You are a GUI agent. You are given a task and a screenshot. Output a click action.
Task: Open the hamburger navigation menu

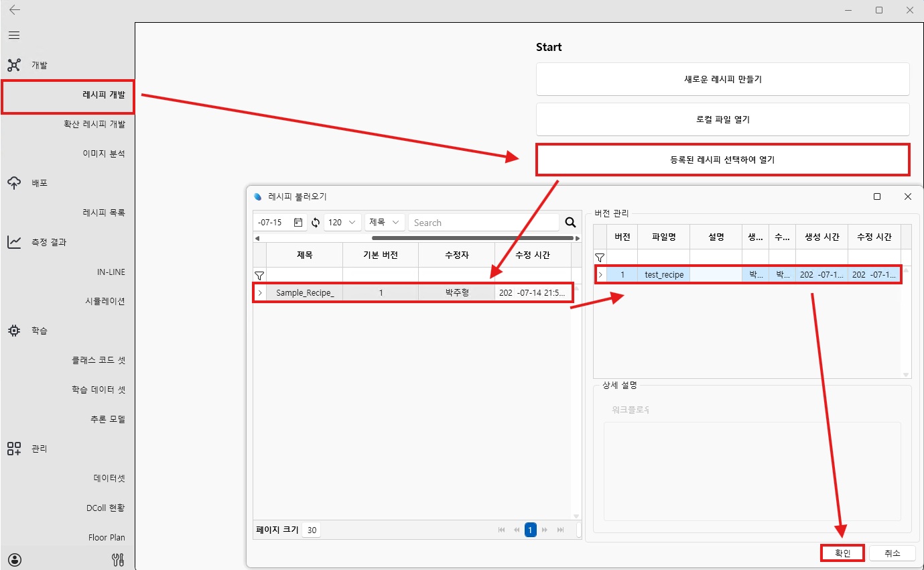13,35
